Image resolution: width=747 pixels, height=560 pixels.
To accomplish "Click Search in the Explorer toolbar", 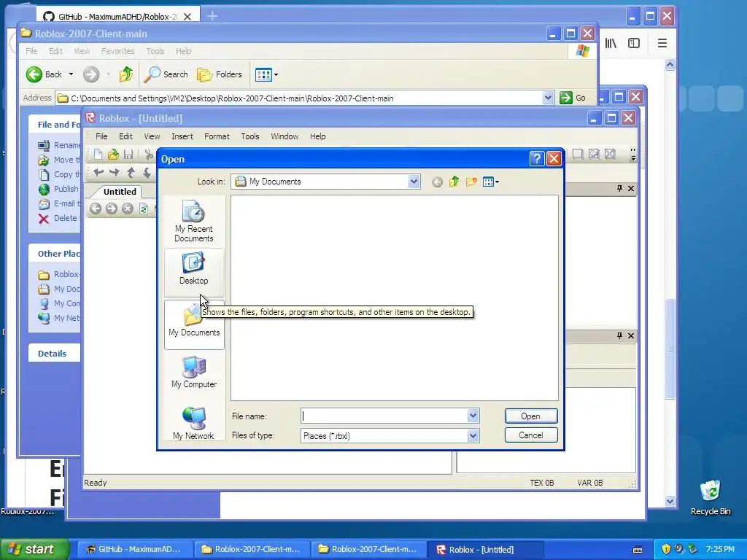I will point(166,74).
